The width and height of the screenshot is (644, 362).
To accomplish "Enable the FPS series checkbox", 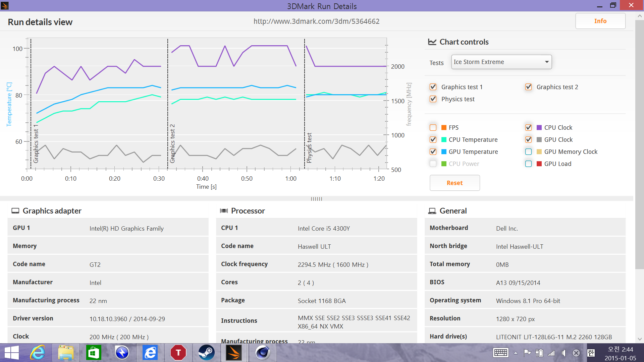I will [x=433, y=127].
